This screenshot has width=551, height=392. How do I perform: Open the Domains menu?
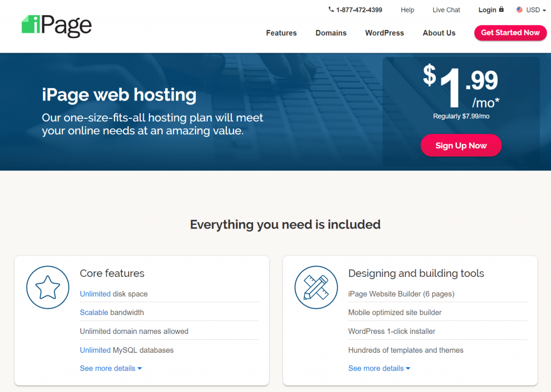pos(331,33)
